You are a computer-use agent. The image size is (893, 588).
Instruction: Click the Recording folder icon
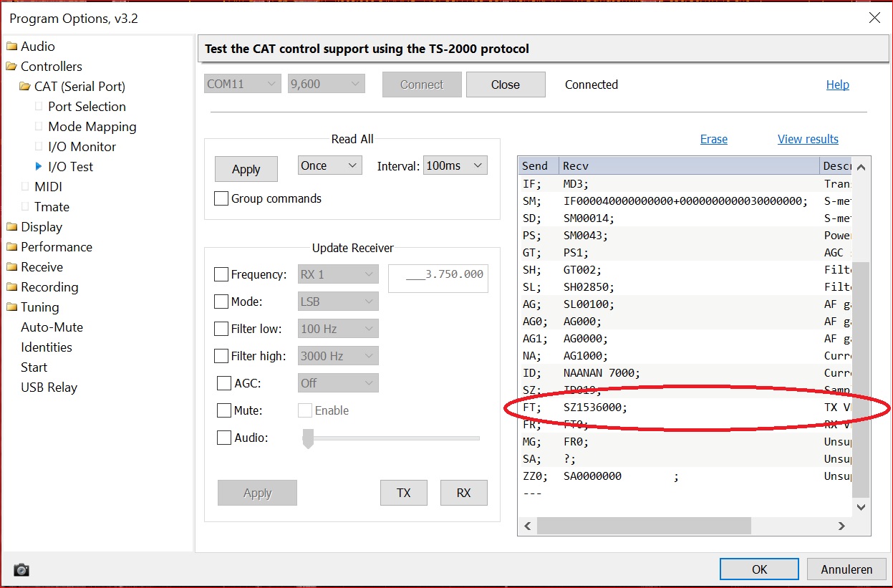[11, 287]
